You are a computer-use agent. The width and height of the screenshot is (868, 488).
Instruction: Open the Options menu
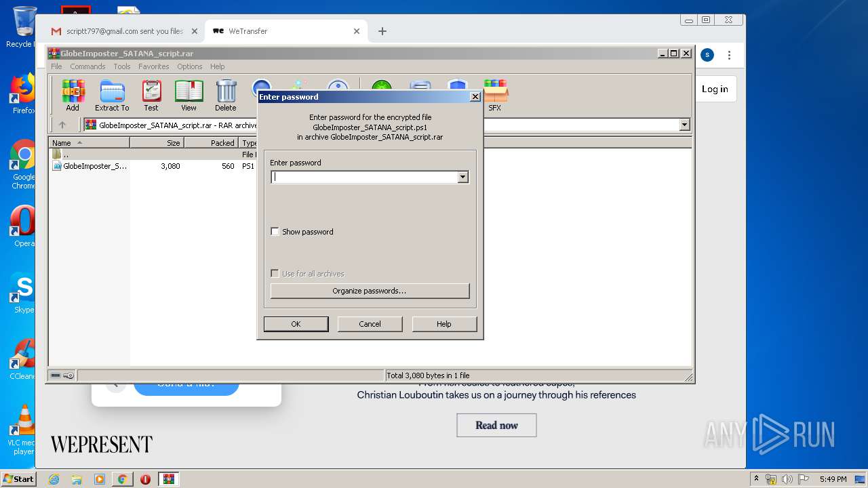[x=190, y=66]
